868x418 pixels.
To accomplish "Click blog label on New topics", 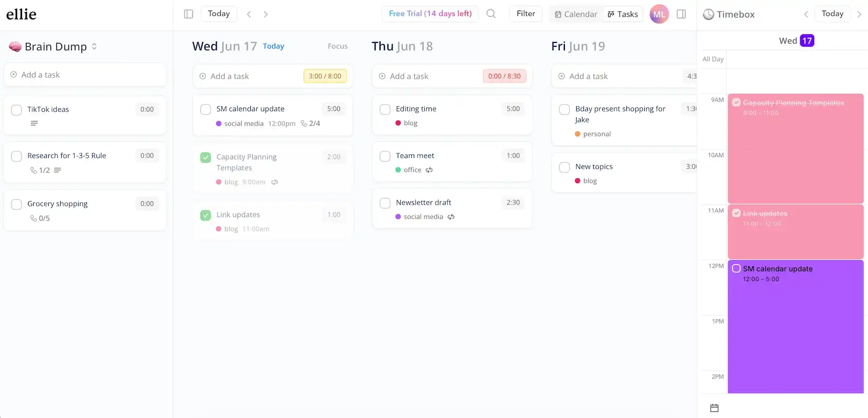I will (x=586, y=181).
